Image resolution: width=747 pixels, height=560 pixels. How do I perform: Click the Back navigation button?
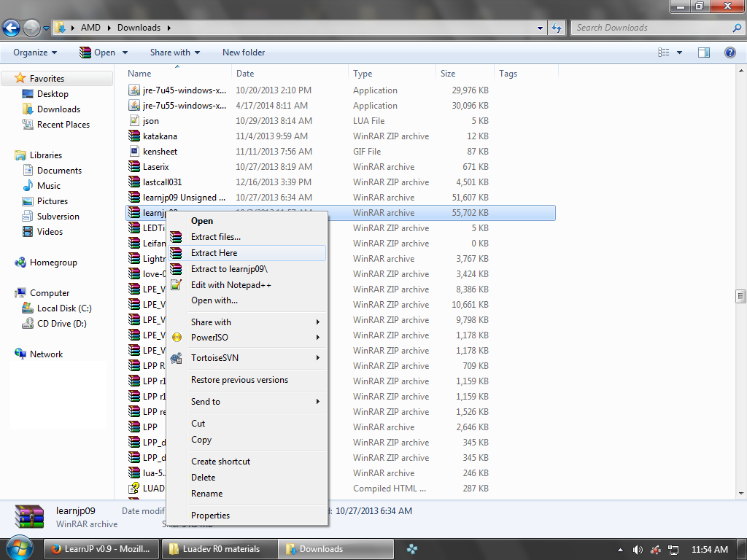[12, 28]
